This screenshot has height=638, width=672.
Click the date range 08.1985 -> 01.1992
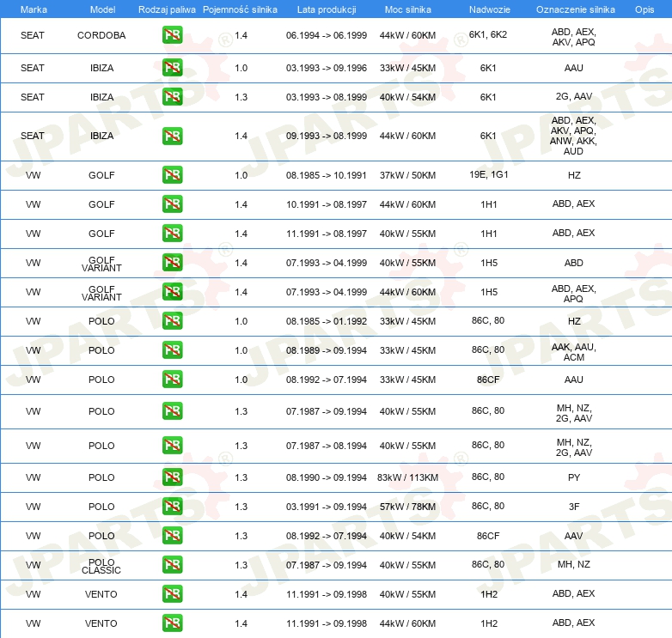(327, 321)
